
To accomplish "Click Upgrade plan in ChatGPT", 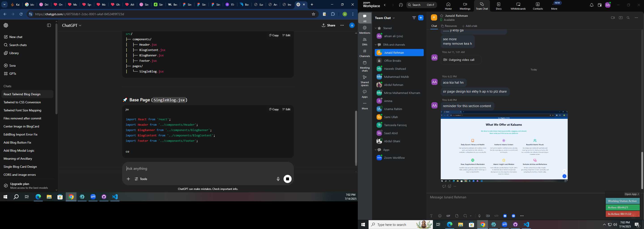I will point(27,185).
